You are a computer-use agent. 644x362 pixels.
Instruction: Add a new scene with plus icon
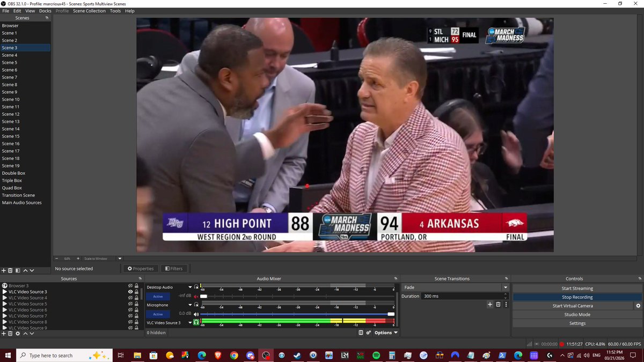pos(4,271)
